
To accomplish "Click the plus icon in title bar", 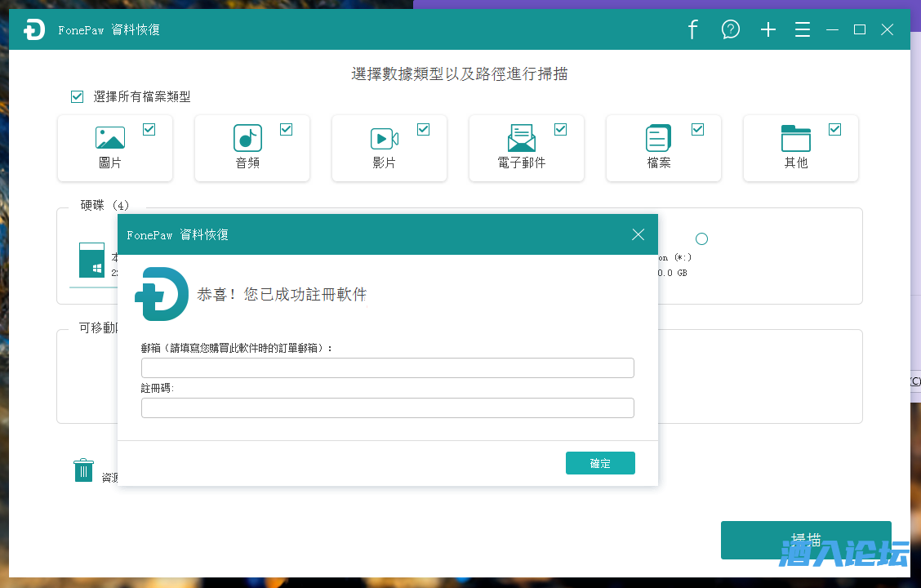I will pos(767,30).
